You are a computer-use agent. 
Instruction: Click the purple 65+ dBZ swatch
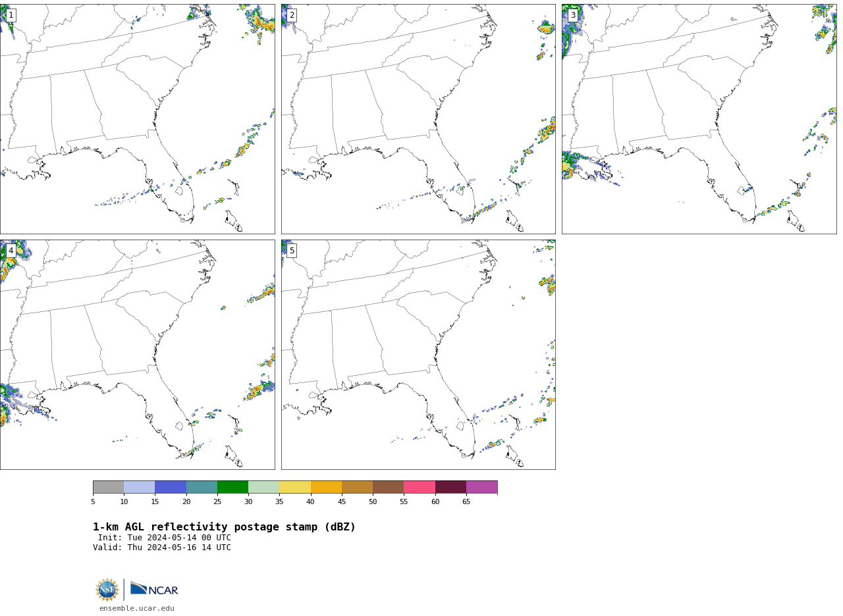coord(481,487)
